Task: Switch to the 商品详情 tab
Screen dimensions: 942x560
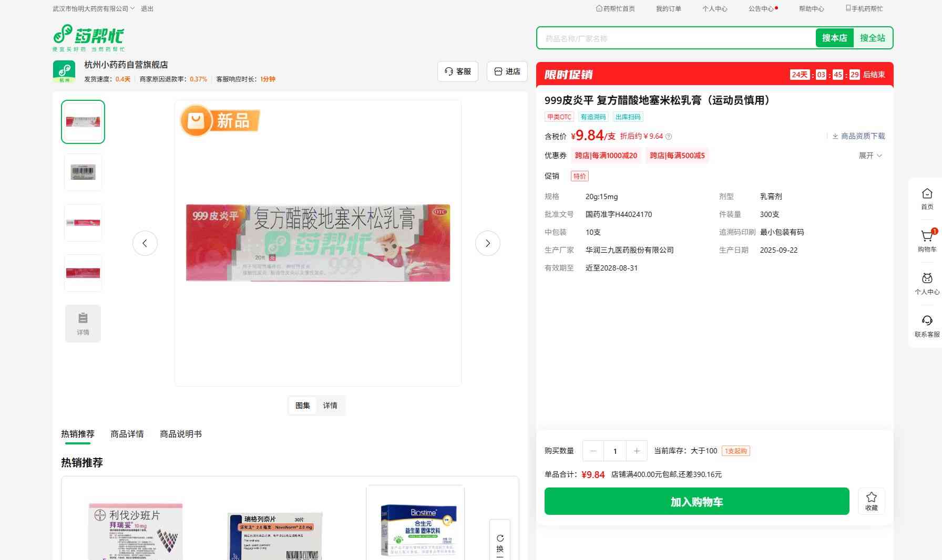Action: (x=127, y=434)
